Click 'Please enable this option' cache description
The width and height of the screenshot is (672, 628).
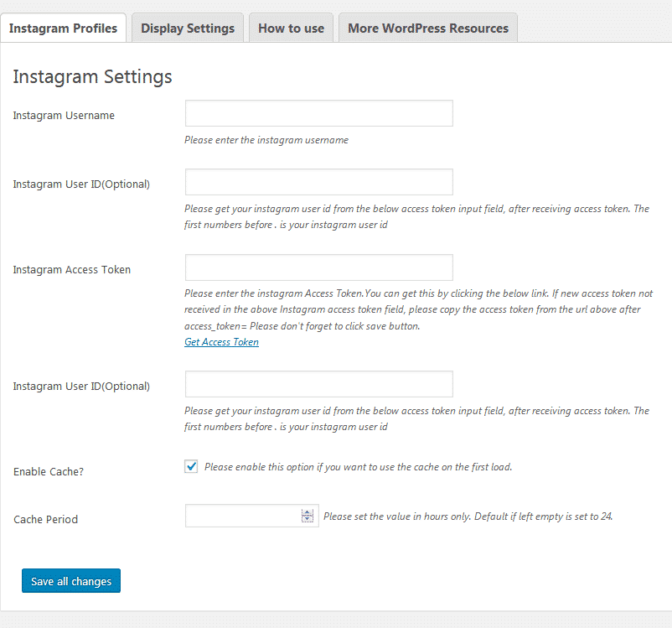click(359, 467)
